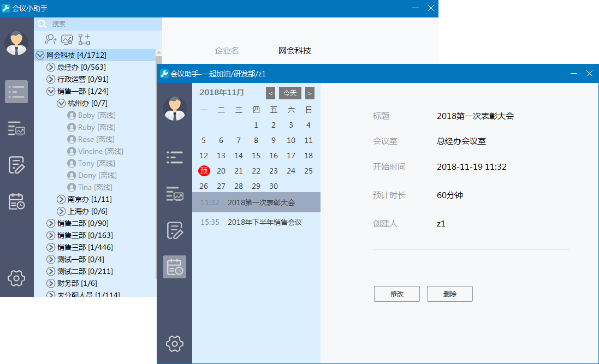Open settings gear in meeting assistant window

[174, 344]
